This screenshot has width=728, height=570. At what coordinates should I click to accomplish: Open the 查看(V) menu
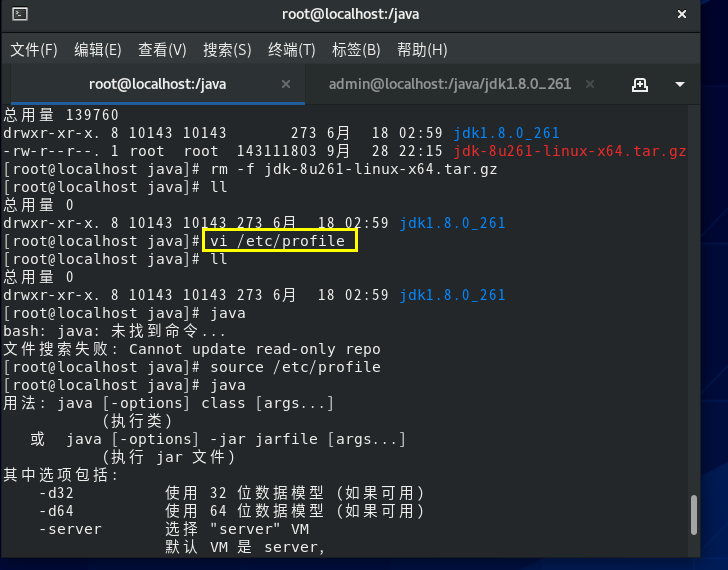(x=162, y=50)
